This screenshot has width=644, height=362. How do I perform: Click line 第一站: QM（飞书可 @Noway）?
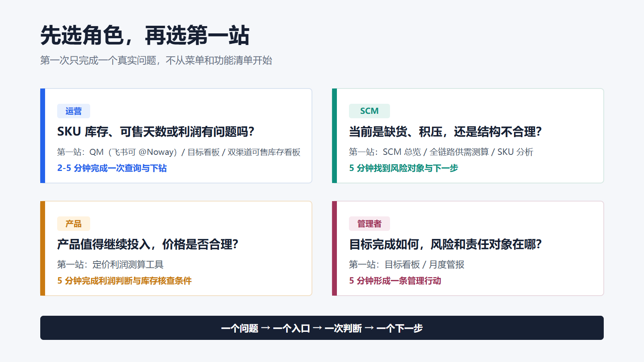pos(179,152)
